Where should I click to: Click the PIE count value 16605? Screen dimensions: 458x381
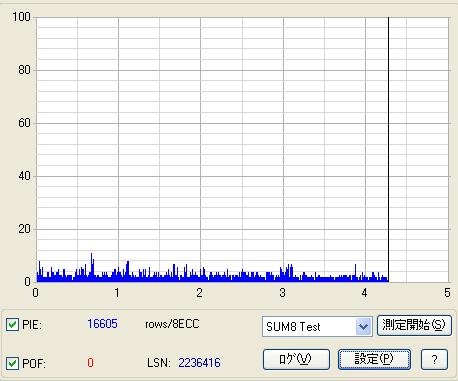point(102,324)
